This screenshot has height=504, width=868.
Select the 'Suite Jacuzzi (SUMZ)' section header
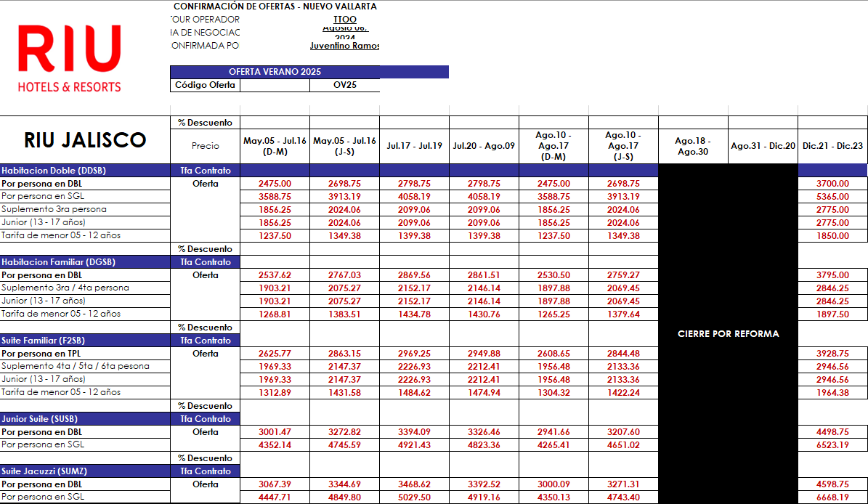[85, 471]
